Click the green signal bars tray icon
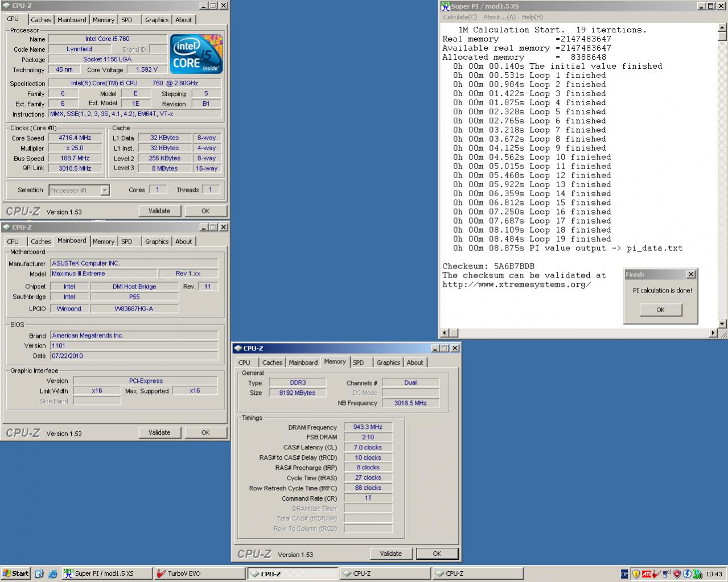 697,574
